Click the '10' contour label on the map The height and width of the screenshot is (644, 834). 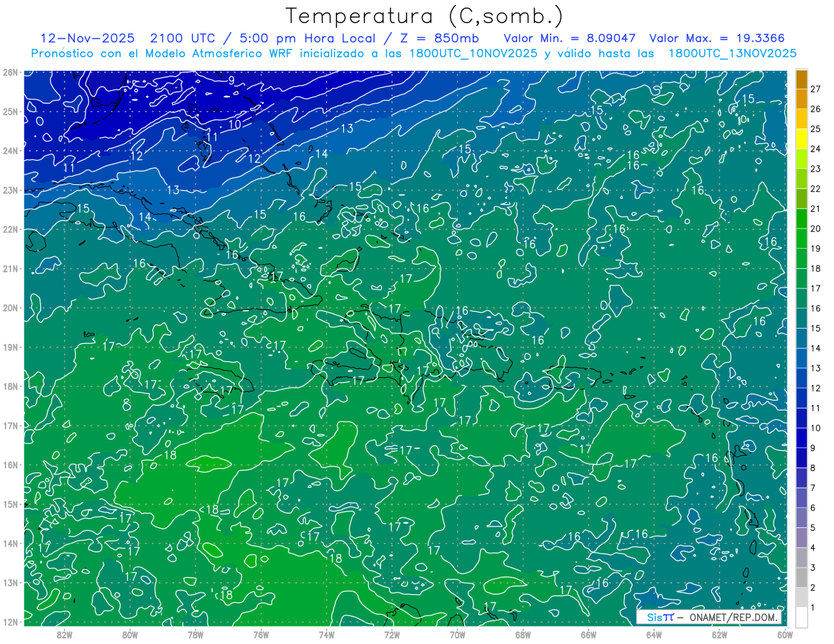pyautogui.click(x=235, y=124)
